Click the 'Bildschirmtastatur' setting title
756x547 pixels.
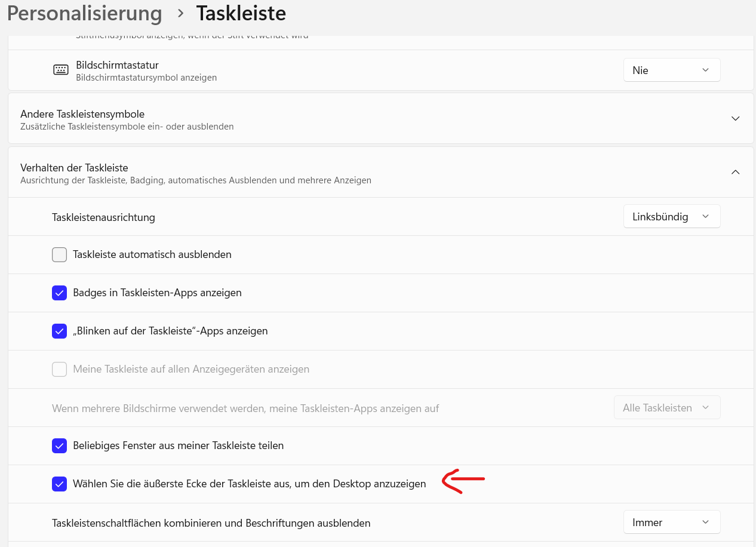(117, 65)
